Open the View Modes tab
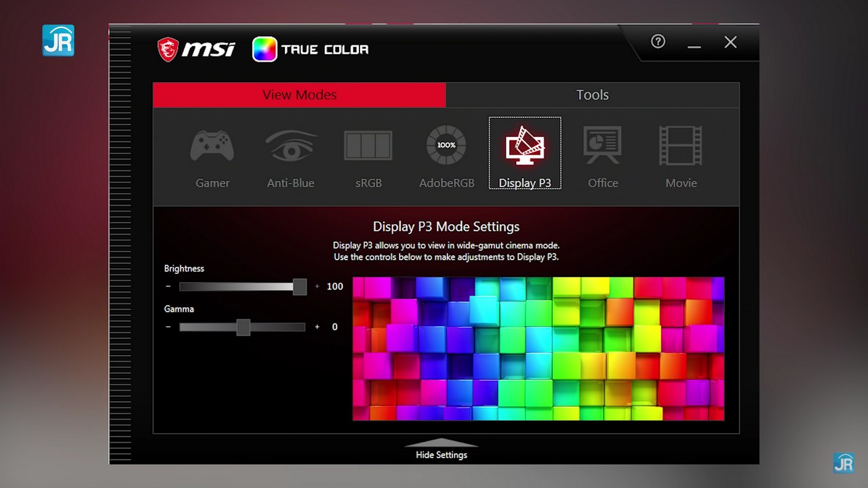This screenshot has width=868, height=488. 299,95
